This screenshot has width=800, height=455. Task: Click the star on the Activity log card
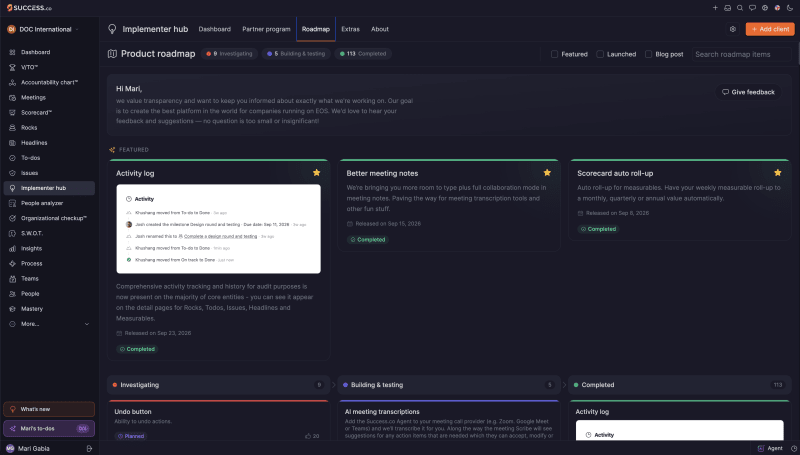(316, 172)
